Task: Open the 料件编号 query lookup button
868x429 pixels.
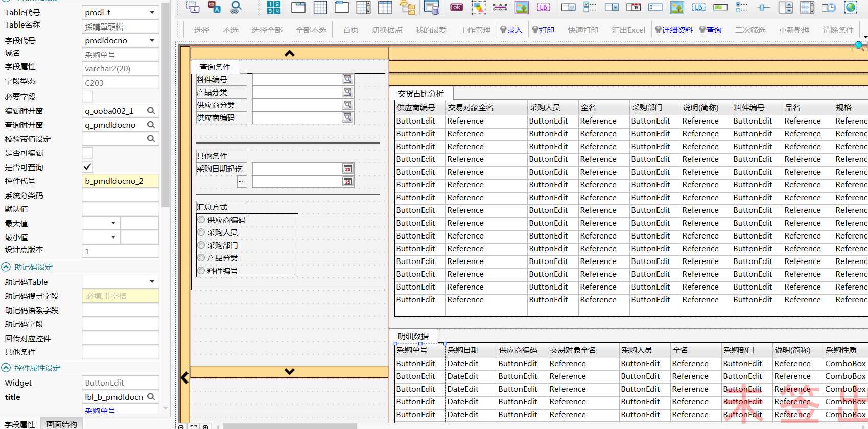Action: click(x=347, y=79)
